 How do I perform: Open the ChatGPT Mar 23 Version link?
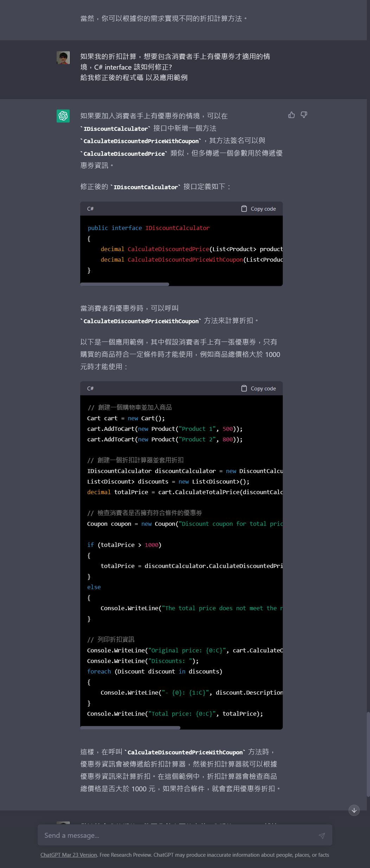(69, 855)
